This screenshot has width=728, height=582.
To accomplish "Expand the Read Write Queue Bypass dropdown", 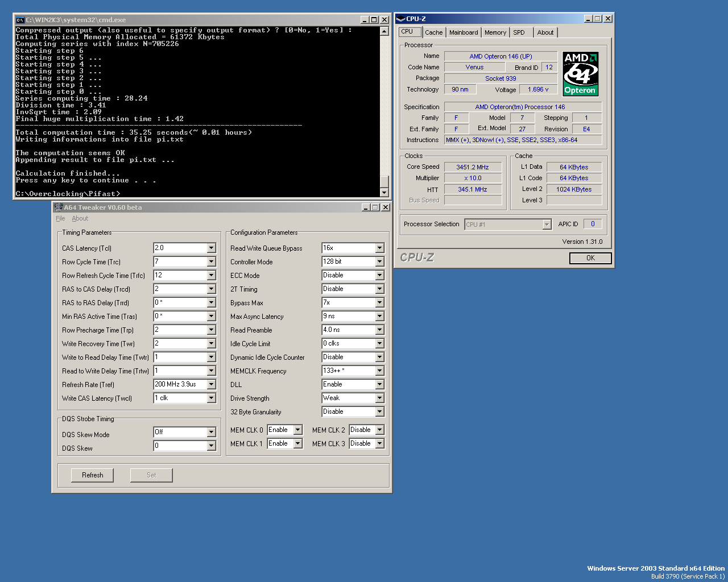I will click(x=380, y=248).
